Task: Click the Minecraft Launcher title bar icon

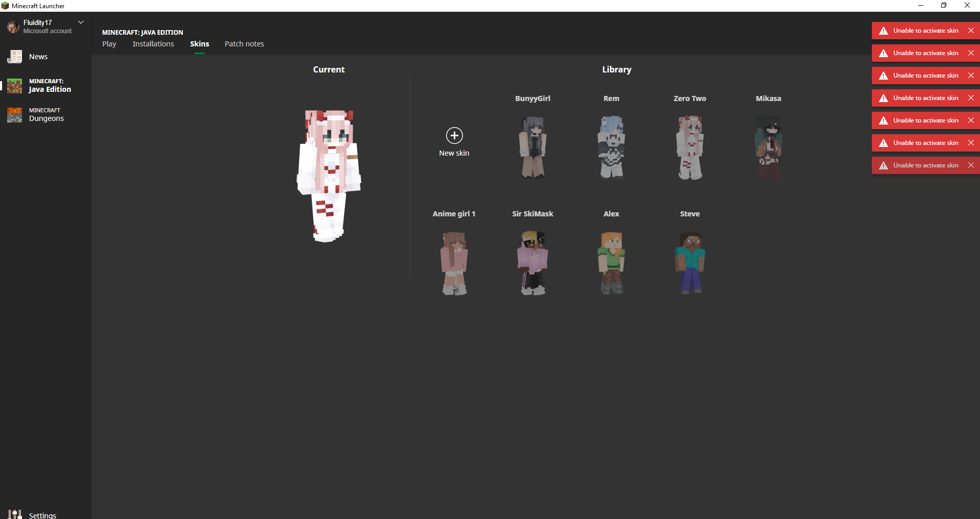Action: [x=5, y=6]
